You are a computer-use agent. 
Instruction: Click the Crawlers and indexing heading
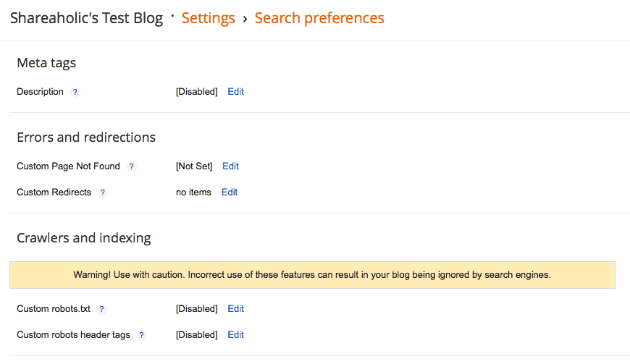(83, 238)
